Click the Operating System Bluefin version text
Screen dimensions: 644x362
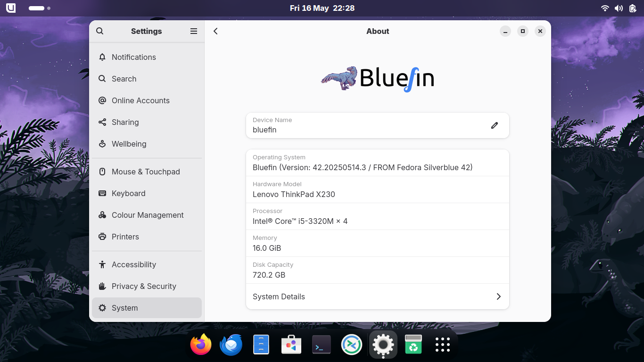tap(363, 167)
